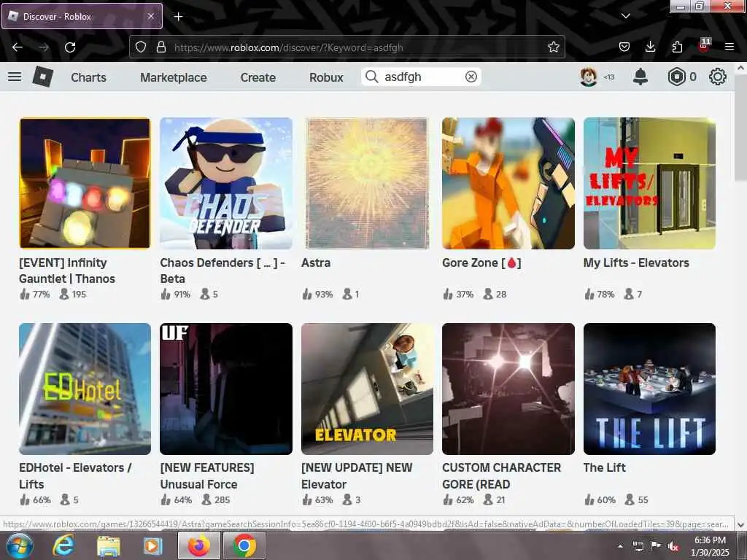Open the EDHotel game thumbnail
Viewport: 747px width, 560px height.
pyautogui.click(x=85, y=389)
